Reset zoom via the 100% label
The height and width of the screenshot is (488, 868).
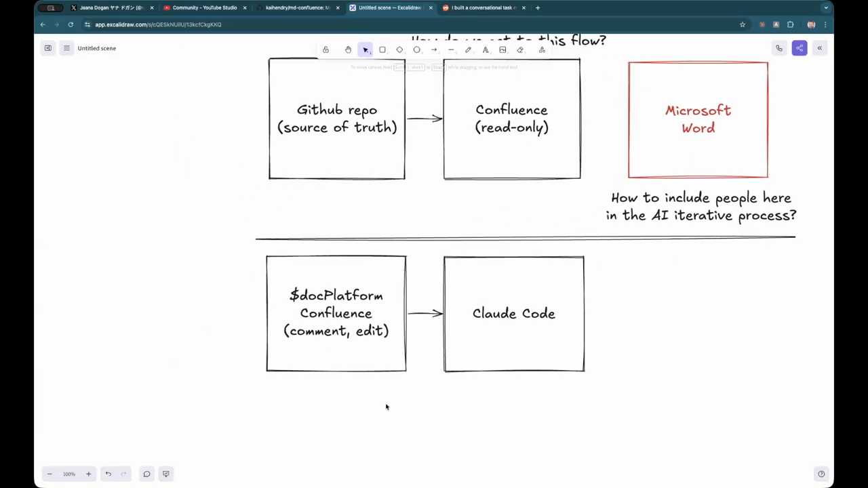point(69,474)
